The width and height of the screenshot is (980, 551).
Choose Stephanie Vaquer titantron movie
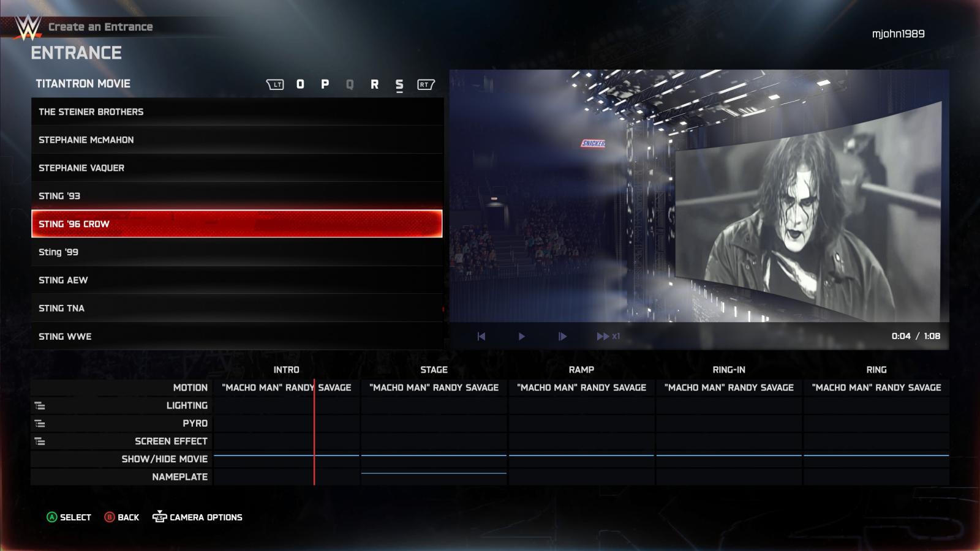pos(237,168)
